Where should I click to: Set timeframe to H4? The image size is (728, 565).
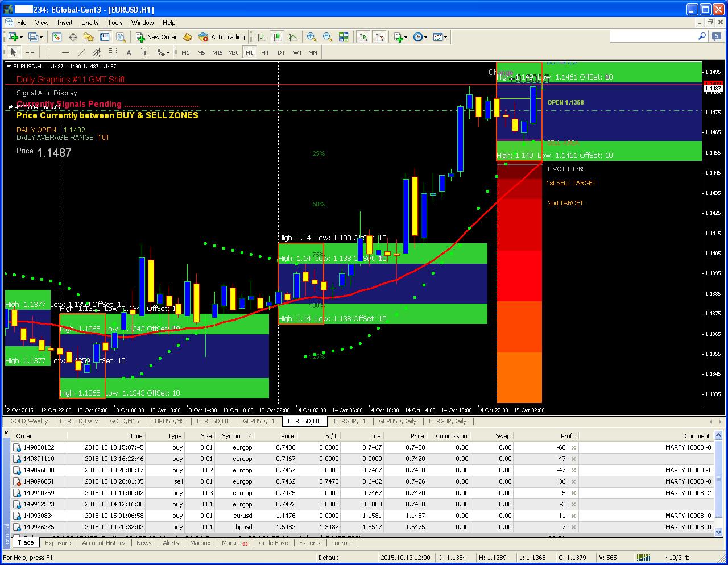265,52
